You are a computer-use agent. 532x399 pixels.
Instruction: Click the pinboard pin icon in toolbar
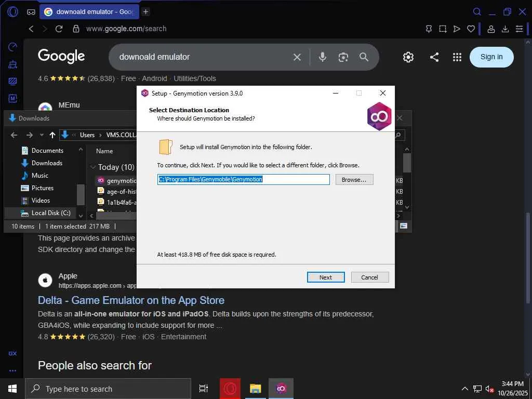429,29
